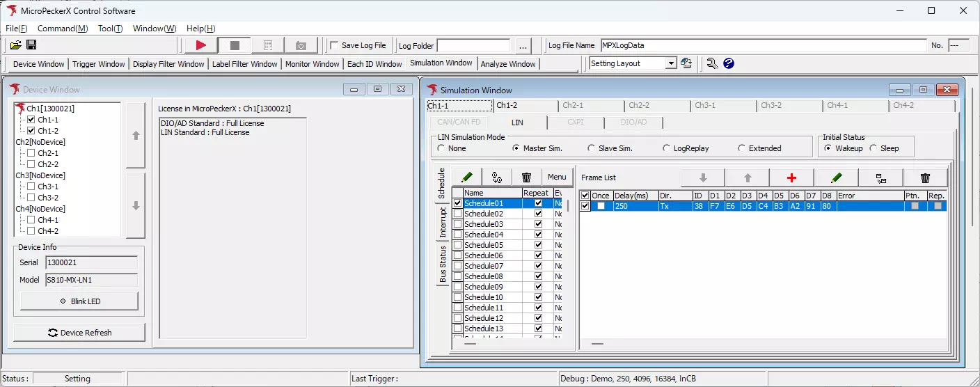Click the red Start logging play button
980x387 pixels.
pos(200,45)
